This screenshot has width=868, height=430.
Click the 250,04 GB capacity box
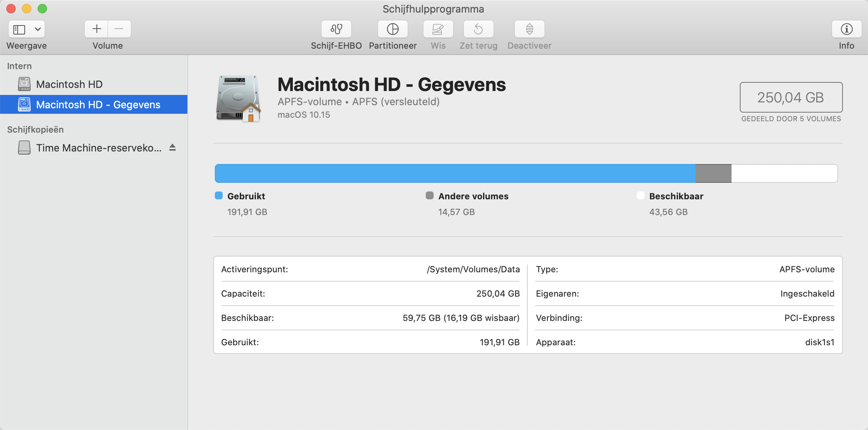point(791,97)
